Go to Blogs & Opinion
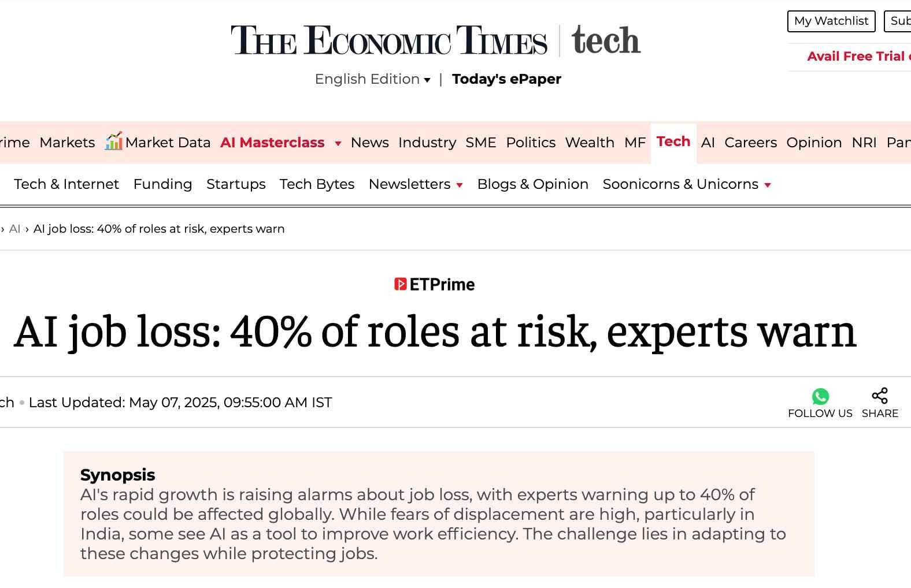The width and height of the screenshot is (911, 588). 532,184
